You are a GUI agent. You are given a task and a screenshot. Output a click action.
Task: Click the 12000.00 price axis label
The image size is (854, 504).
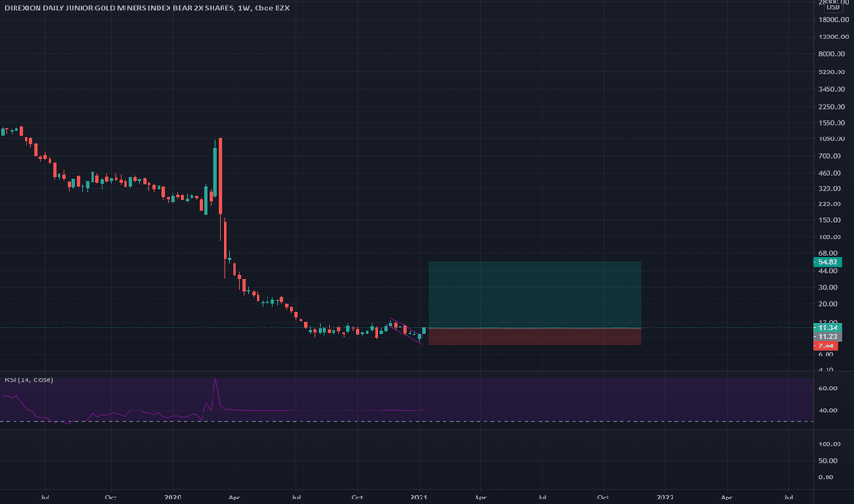point(833,37)
